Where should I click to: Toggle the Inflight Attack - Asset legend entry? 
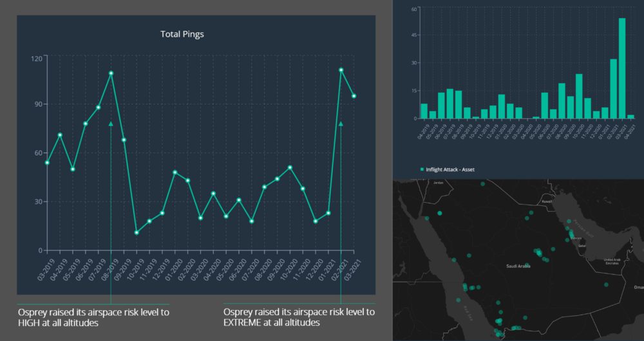pyautogui.click(x=450, y=169)
